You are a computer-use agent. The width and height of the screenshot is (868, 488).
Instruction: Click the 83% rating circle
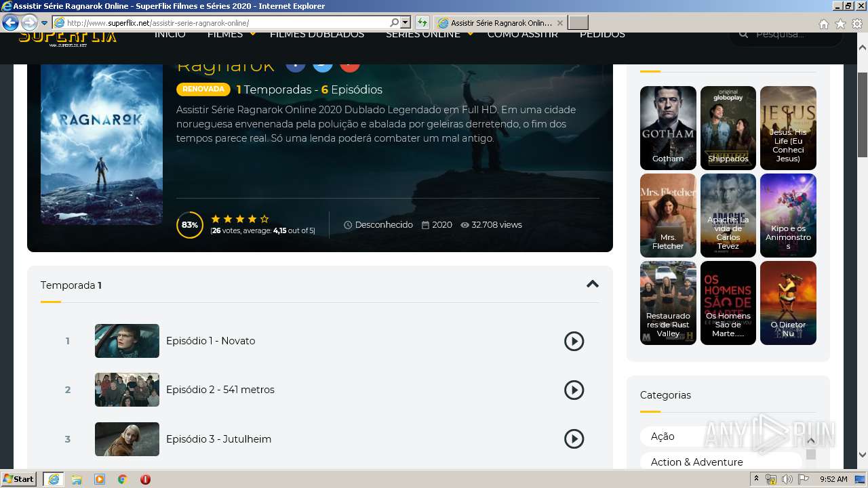190,225
